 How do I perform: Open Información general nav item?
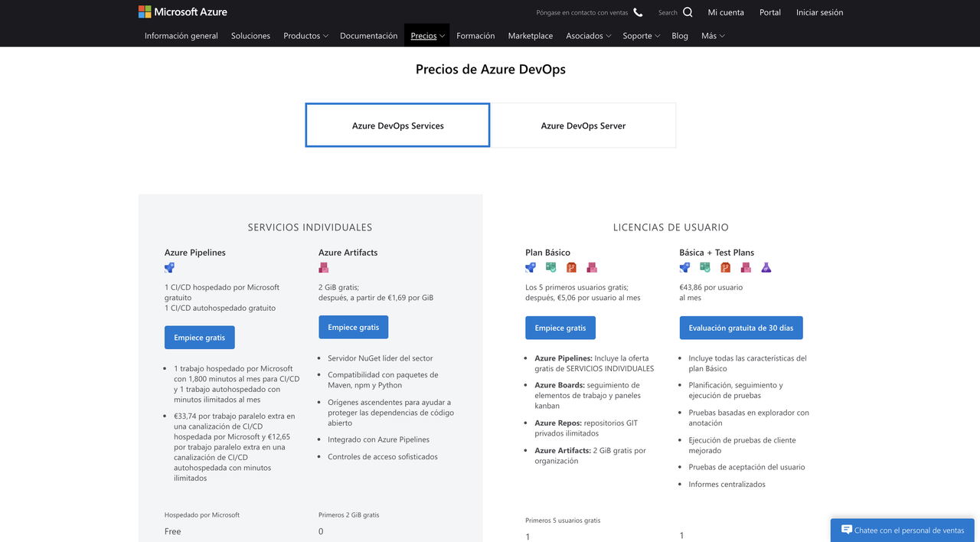pyautogui.click(x=181, y=36)
